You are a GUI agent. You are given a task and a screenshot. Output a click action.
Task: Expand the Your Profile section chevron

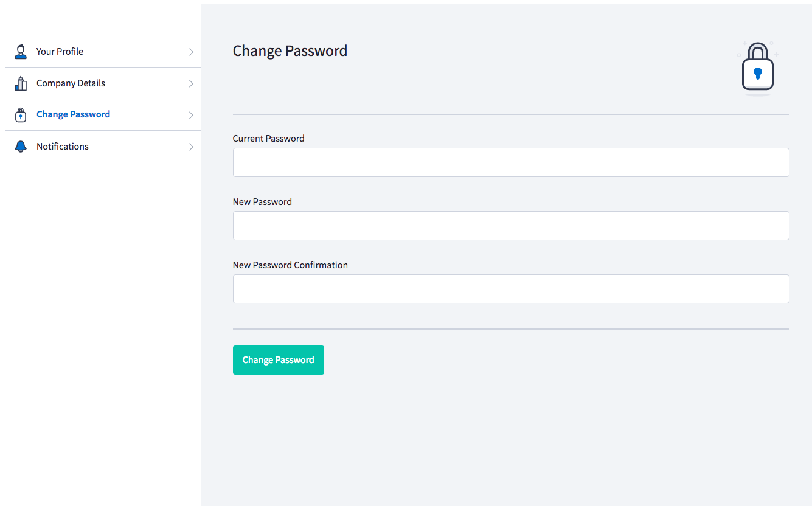tap(191, 51)
